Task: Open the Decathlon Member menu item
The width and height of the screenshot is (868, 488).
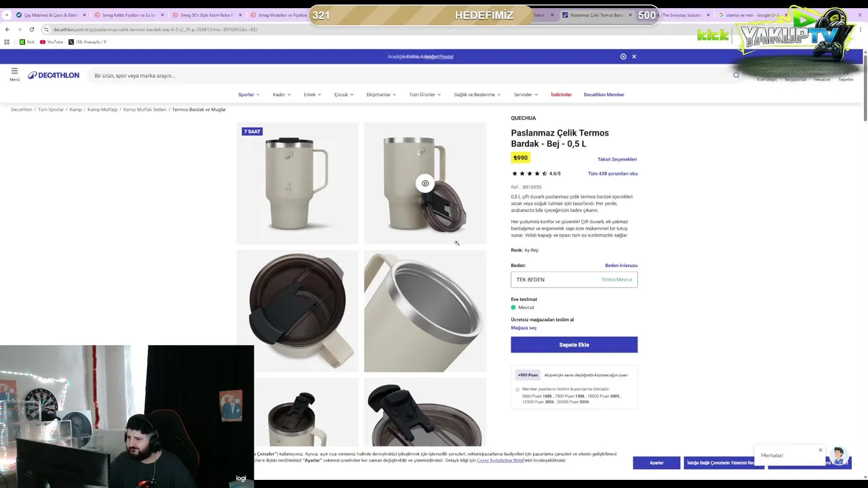Action: (604, 94)
